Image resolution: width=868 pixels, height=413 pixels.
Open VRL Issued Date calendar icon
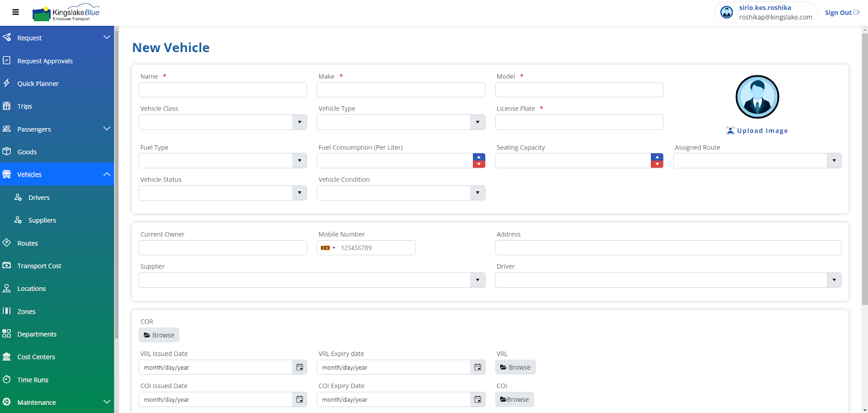click(x=299, y=367)
